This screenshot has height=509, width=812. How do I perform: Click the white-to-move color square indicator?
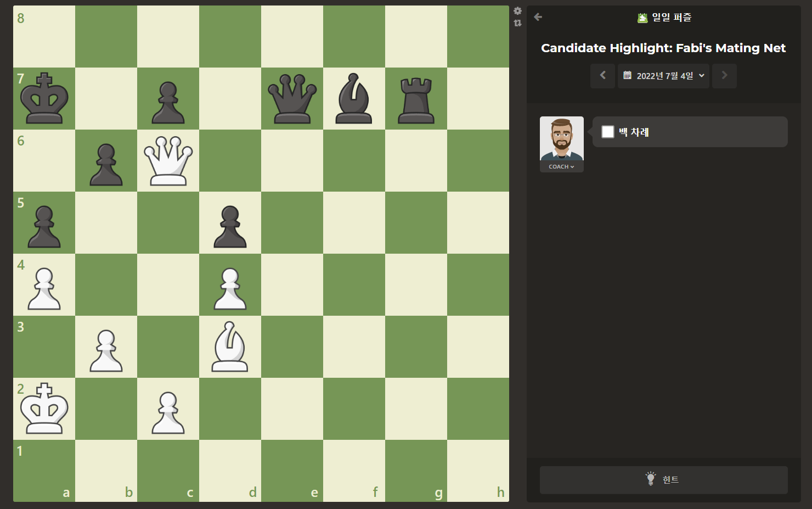click(608, 132)
